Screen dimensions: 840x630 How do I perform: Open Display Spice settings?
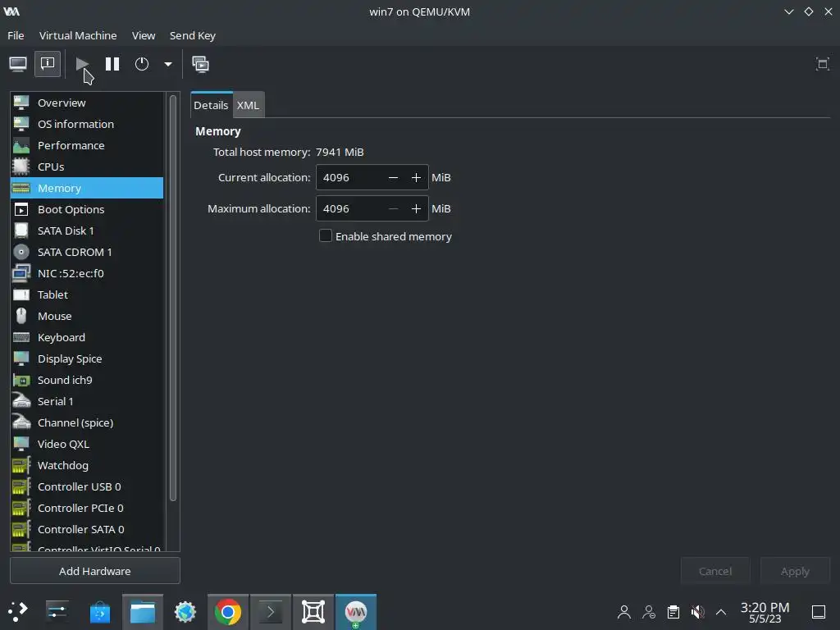(x=87, y=359)
